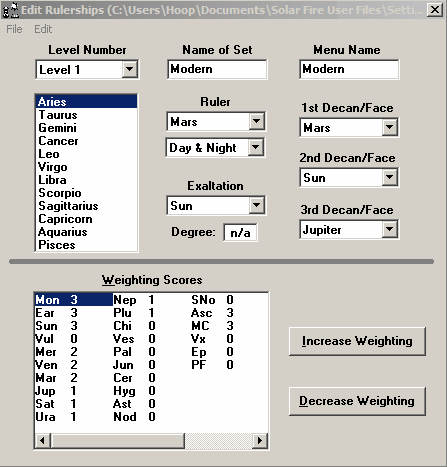Viewport: 447px width, 467px height.
Task: Expand the Level Number dropdown
Action: coord(130,69)
